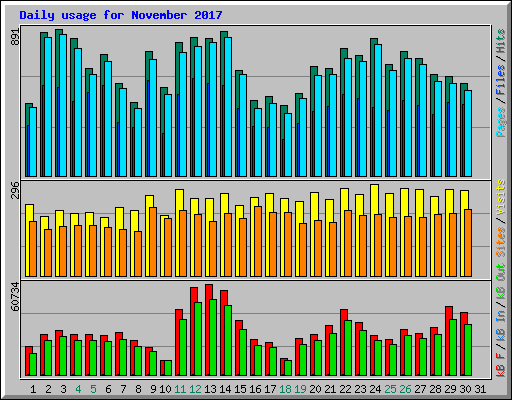Click the '296' axis value
Viewport: 512px width, 400px height.
coord(15,190)
